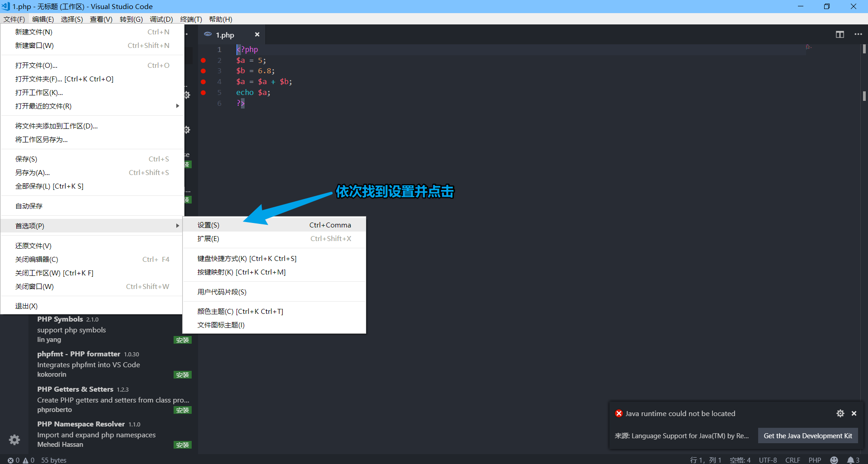Change indentation via 空格: 4

coord(740,460)
